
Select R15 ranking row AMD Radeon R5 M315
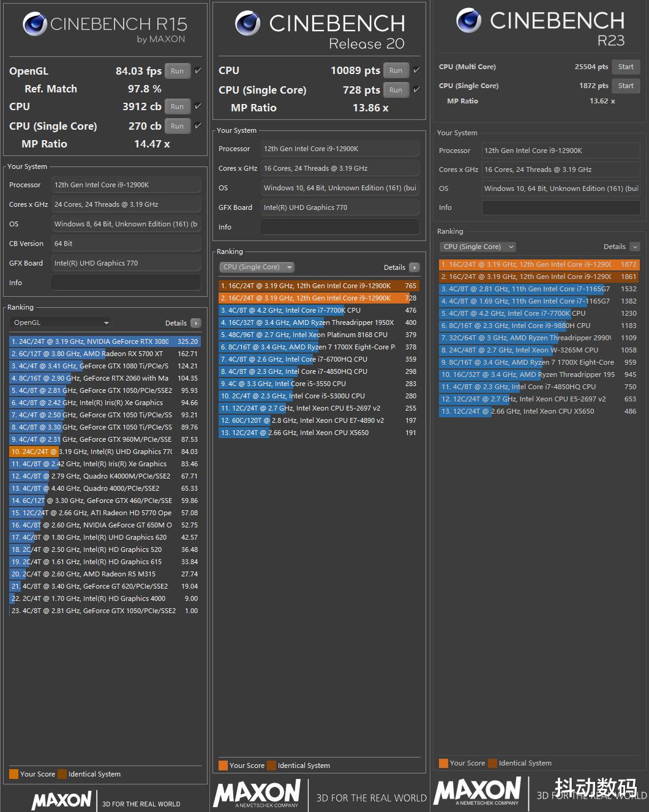pos(105,574)
